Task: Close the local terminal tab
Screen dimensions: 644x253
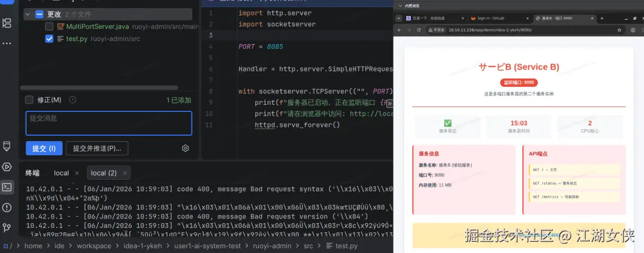Action: click(78, 173)
